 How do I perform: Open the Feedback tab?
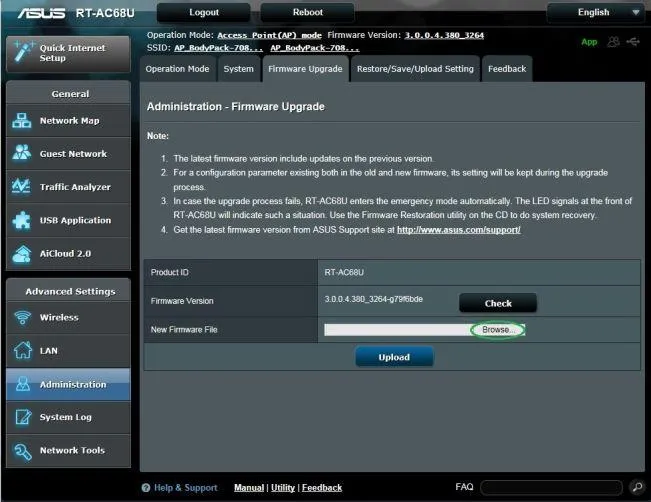click(x=507, y=69)
